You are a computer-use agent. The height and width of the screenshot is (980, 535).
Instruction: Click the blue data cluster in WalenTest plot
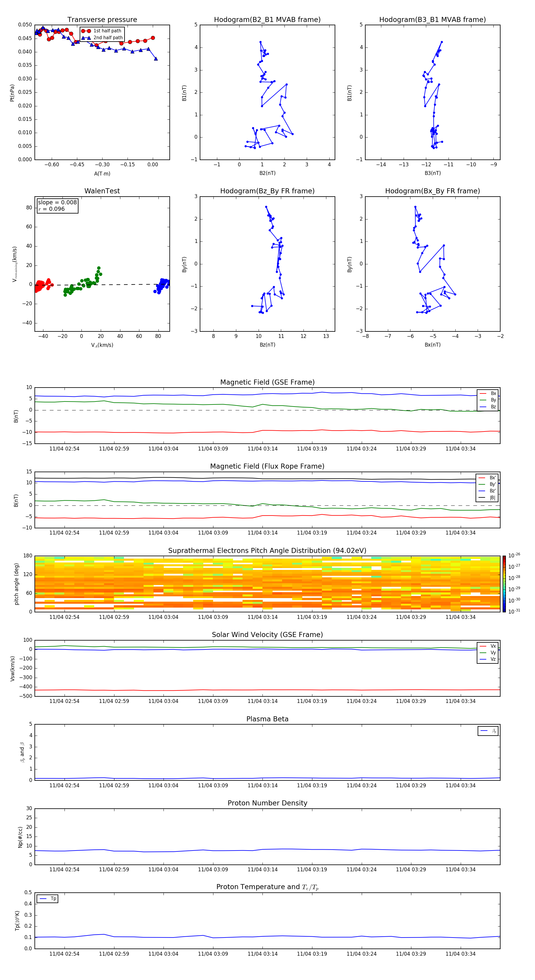162,286
